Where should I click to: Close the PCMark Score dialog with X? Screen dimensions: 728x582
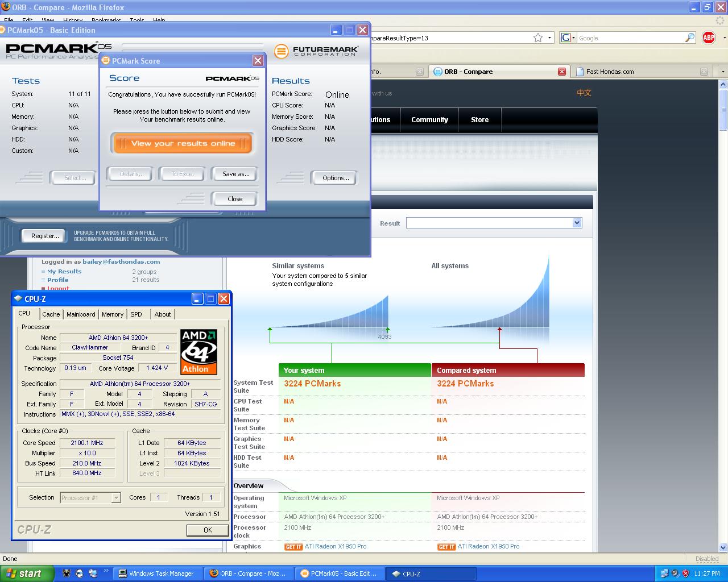pos(258,61)
